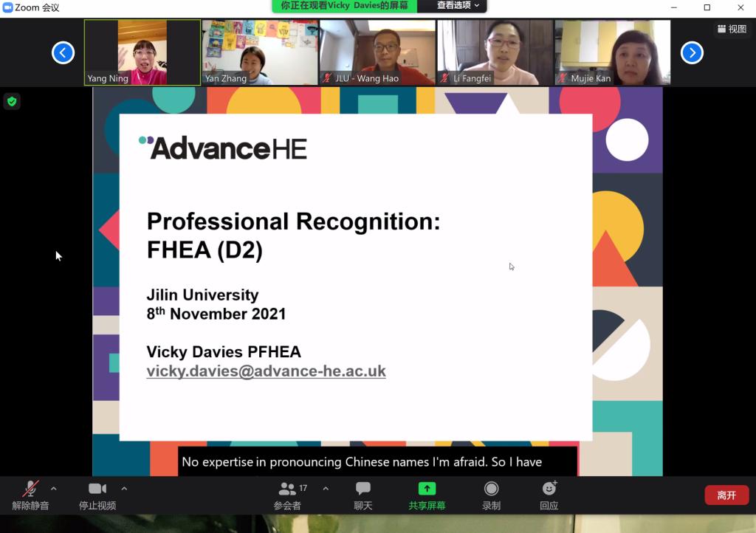756x533 pixels.
Task: Click the 'Professional Recognition:' slide title
Action: click(x=293, y=221)
